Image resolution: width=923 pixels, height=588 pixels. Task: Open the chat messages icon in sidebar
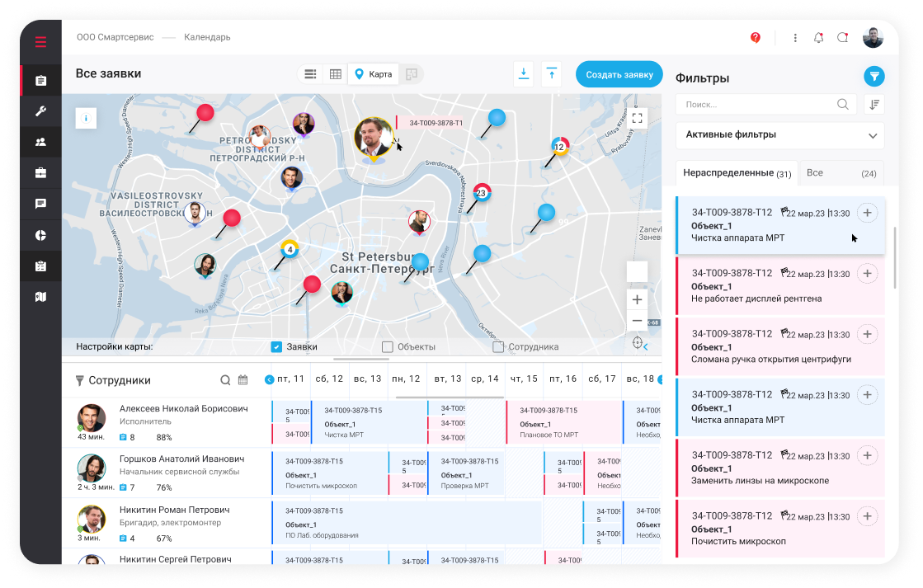coord(40,204)
